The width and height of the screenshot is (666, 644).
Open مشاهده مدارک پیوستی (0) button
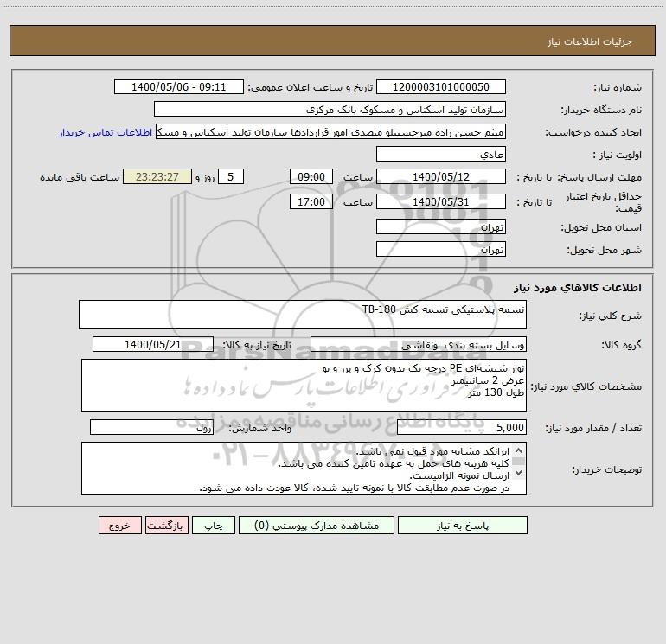point(317,526)
